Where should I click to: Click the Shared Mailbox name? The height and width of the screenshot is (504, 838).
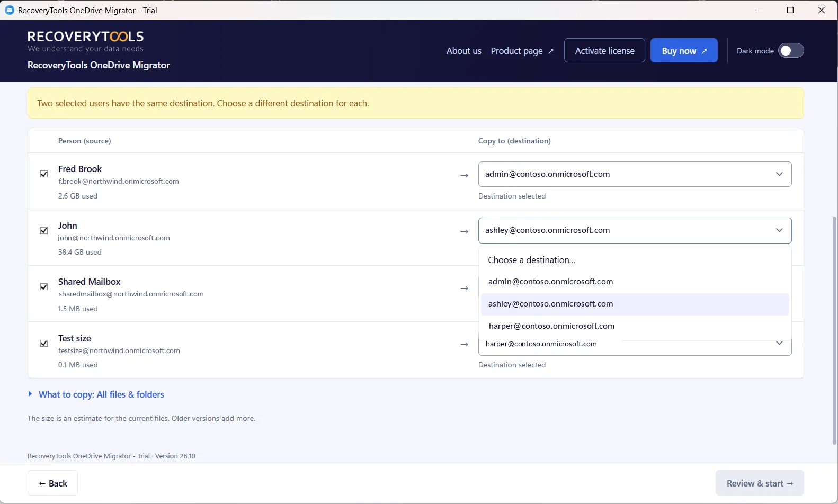click(x=90, y=282)
